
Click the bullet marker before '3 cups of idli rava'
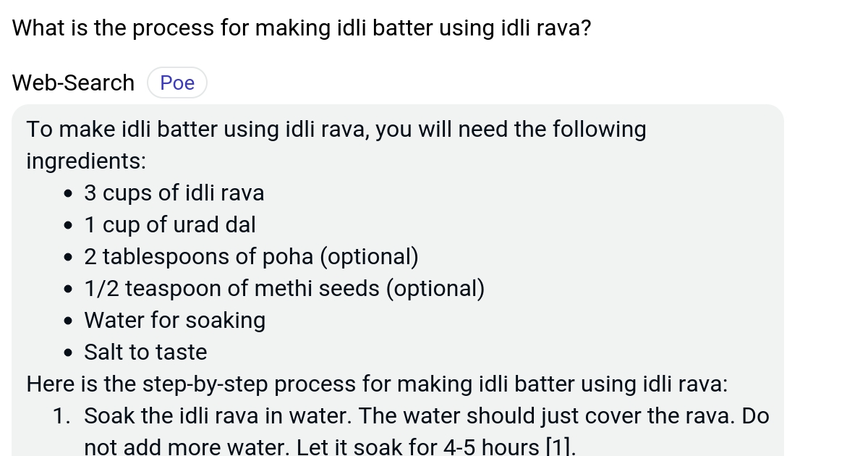[x=67, y=193]
